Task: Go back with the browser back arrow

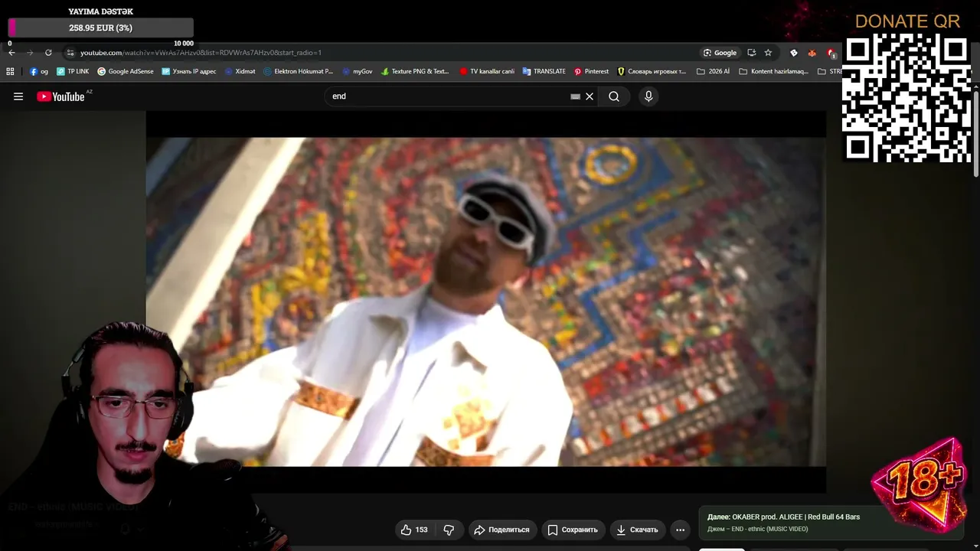Action: 11,53
